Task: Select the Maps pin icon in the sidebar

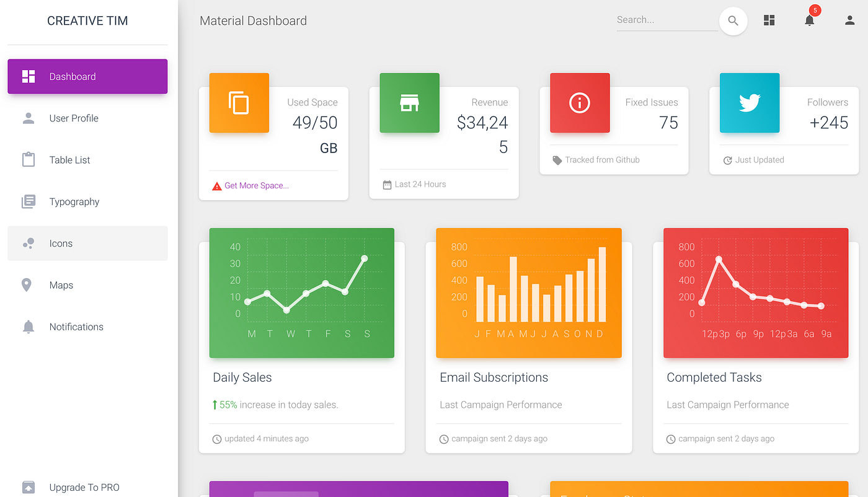Action: (x=28, y=284)
